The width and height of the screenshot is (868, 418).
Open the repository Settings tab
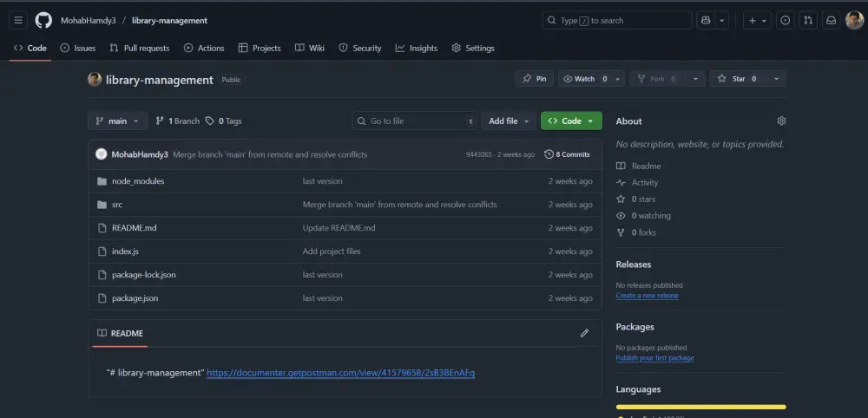coord(473,48)
